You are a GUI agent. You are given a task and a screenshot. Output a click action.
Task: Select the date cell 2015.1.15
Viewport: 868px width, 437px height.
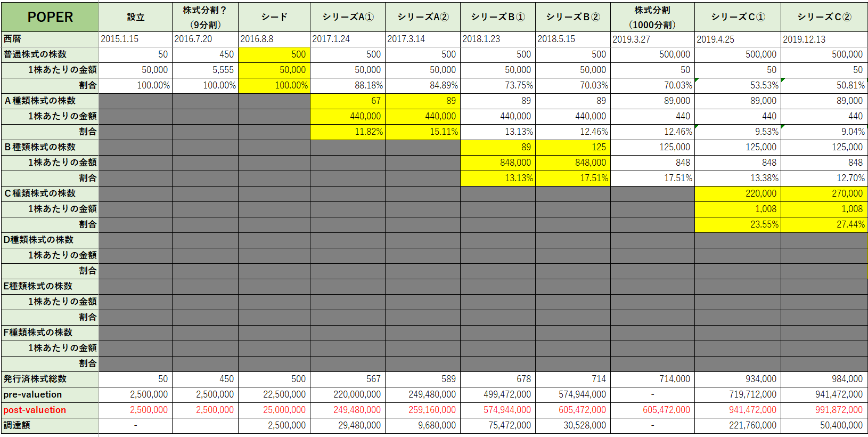pyautogui.click(x=136, y=39)
